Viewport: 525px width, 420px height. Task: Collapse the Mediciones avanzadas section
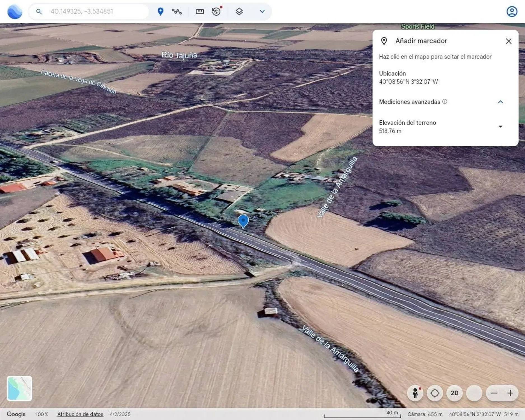coord(500,102)
